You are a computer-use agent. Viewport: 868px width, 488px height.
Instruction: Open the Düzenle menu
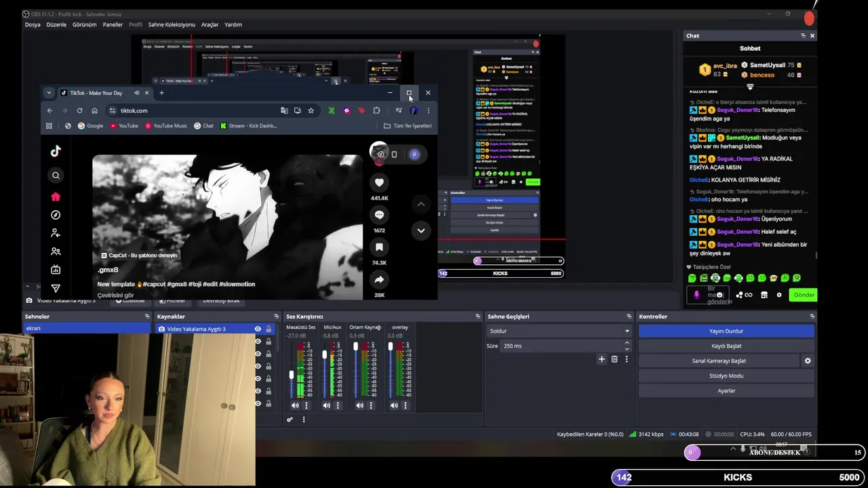(56, 24)
